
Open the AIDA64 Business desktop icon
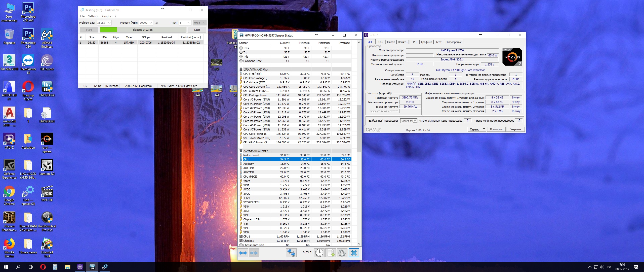click(47, 38)
